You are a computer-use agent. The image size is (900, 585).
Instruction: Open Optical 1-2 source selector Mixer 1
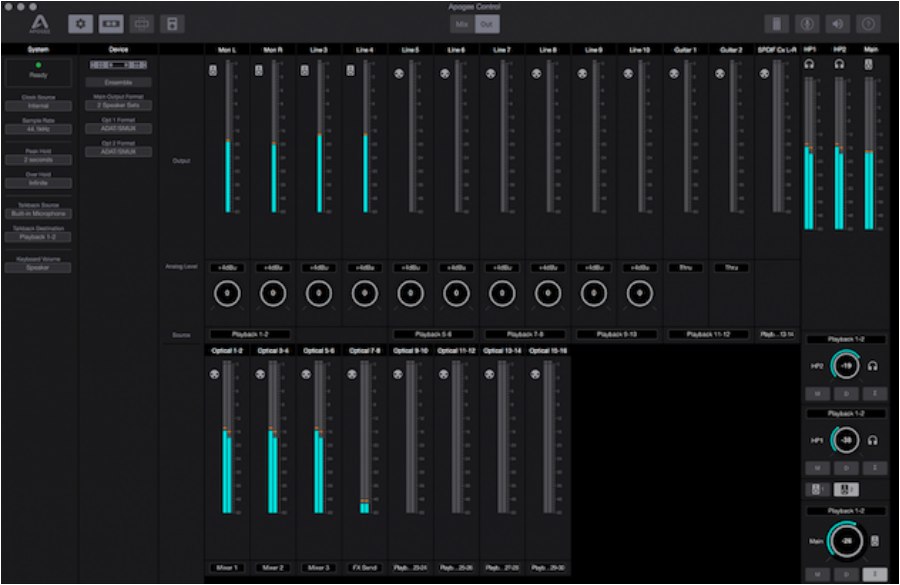click(227, 568)
